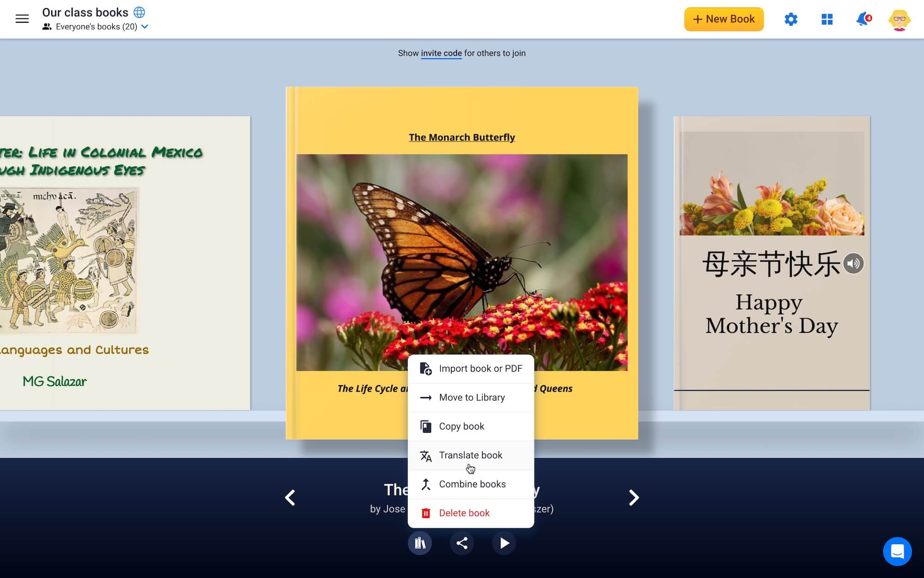Select Delete book menu entry
The width and height of the screenshot is (924, 578).
[464, 513]
